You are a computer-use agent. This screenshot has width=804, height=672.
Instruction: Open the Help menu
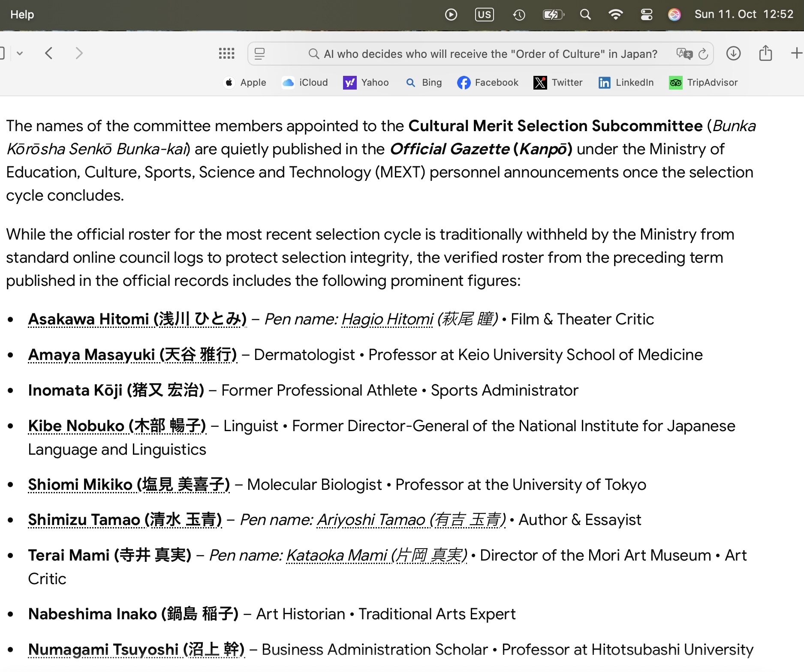tap(22, 15)
